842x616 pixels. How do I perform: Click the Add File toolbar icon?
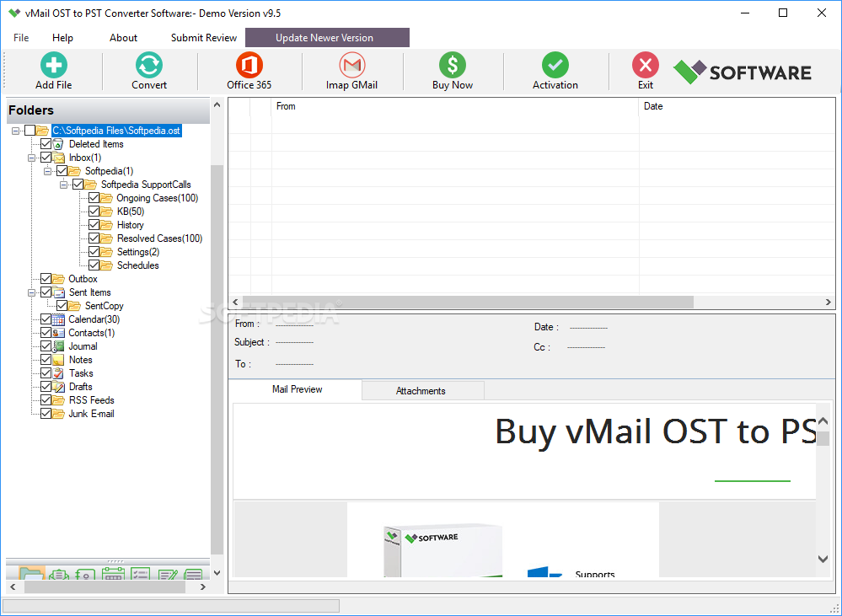pos(54,65)
